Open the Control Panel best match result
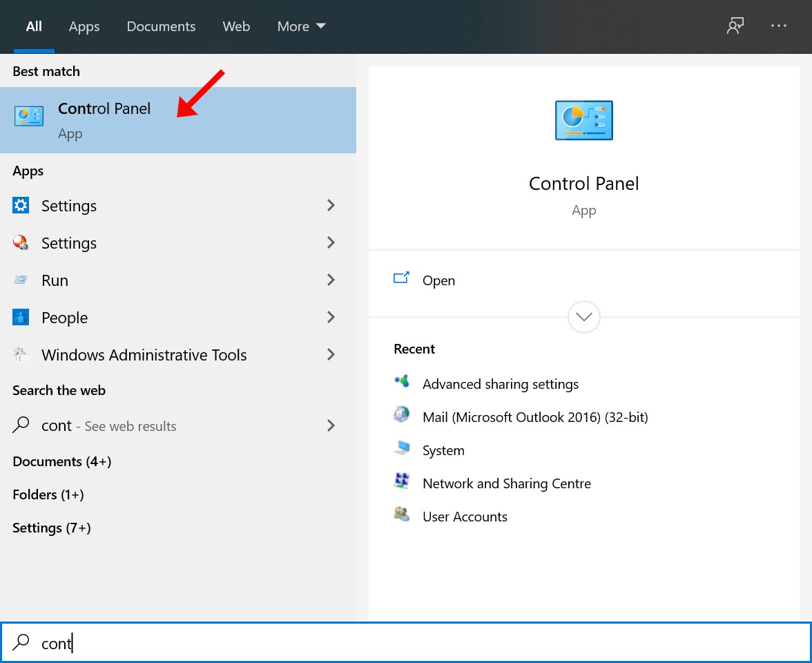This screenshot has height=663, width=812. (x=178, y=120)
